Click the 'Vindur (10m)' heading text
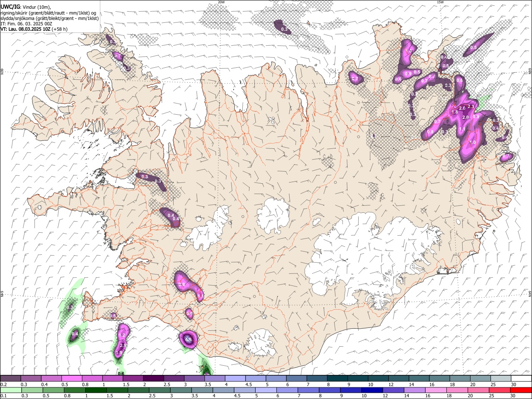532x399 pixels. click(36, 7)
